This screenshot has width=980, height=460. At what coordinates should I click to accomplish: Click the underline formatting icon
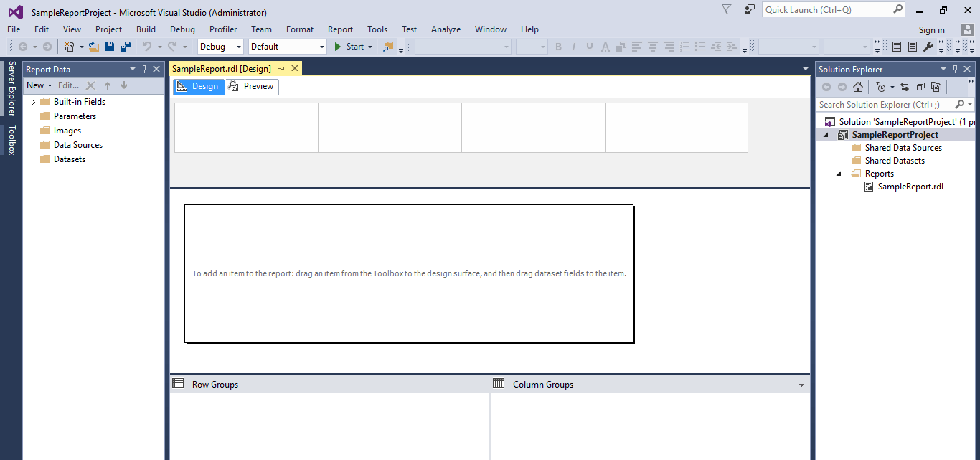click(x=588, y=46)
